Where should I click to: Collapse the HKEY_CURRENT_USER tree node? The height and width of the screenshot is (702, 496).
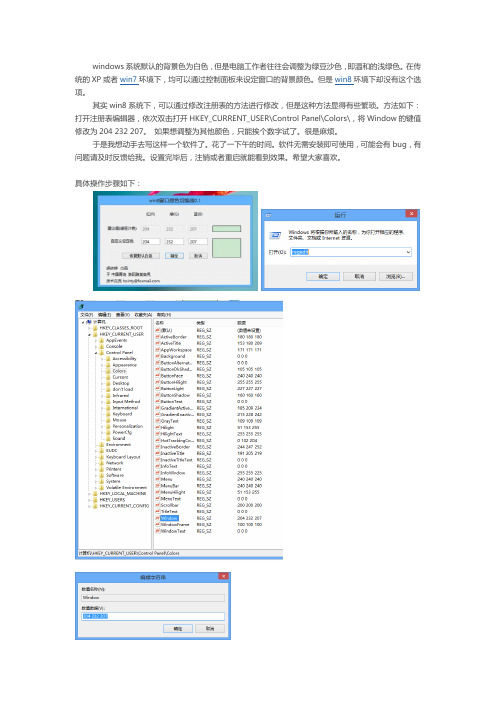[x=89, y=334]
